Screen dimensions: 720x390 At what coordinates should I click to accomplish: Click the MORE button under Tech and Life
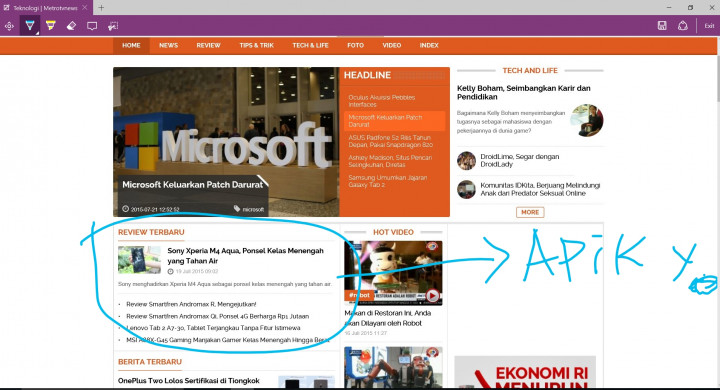[530, 212]
